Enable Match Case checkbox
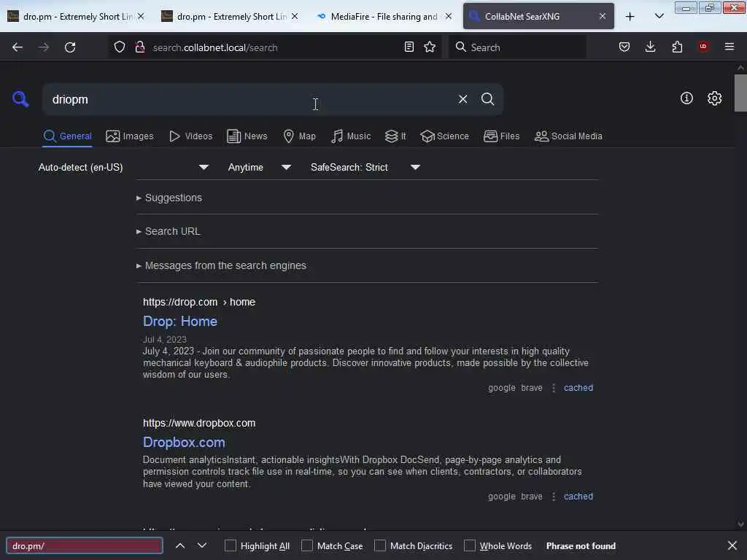 pyautogui.click(x=307, y=545)
